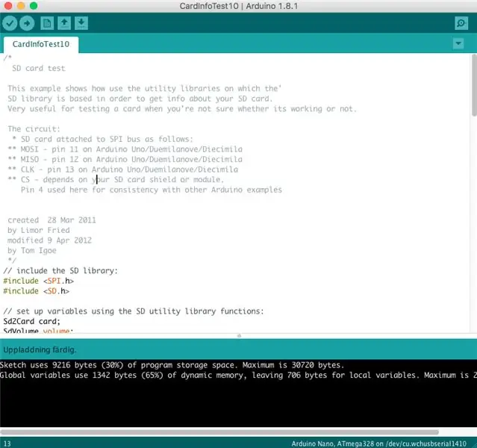Screen dimensions: 477x448
Task: Save sketch with the down-arrow icon
Action: coord(81,23)
